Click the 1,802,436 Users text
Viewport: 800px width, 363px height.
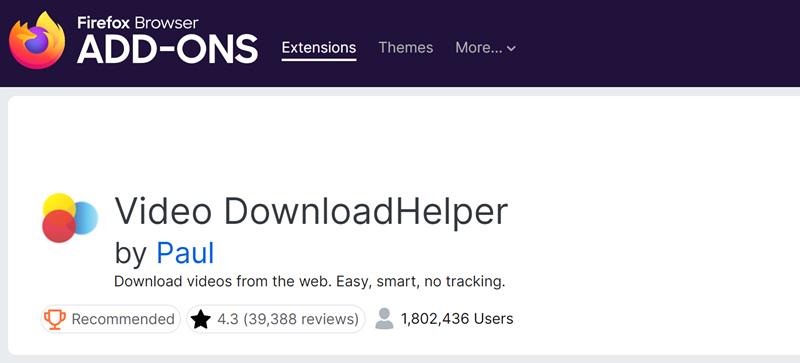click(457, 319)
